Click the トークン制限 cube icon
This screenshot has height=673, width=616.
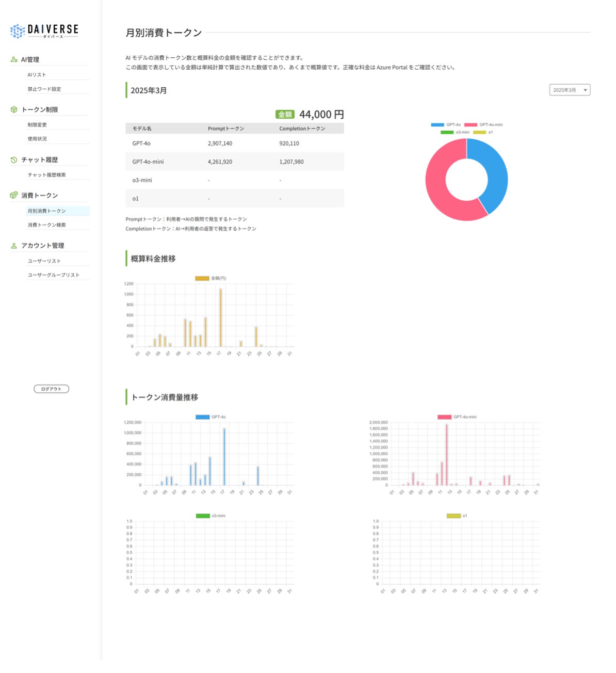click(x=14, y=109)
